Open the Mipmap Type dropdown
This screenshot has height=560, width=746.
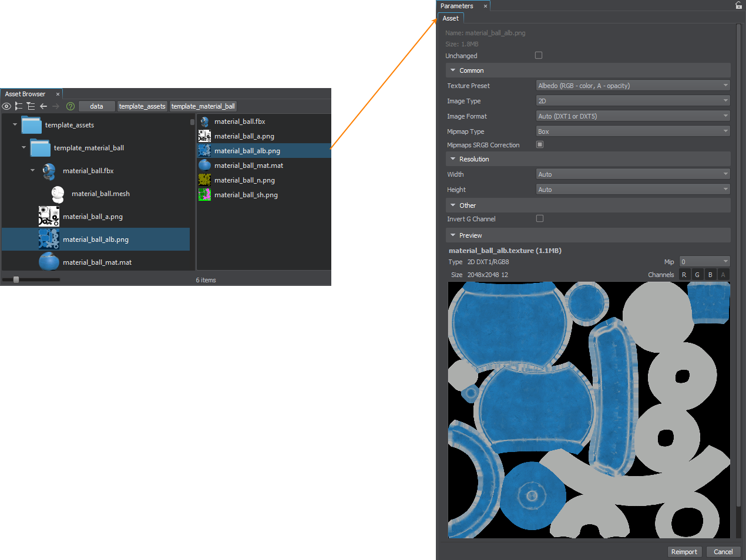click(x=633, y=131)
